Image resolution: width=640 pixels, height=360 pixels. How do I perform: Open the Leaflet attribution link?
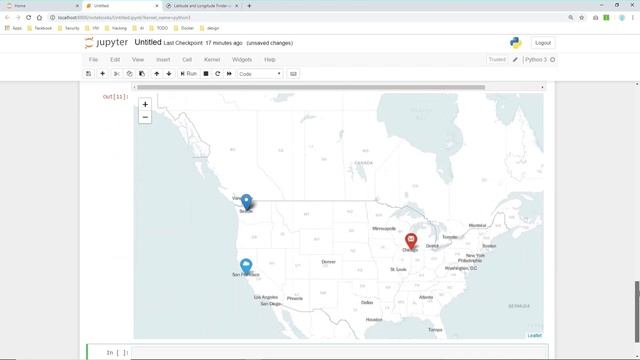534,336
